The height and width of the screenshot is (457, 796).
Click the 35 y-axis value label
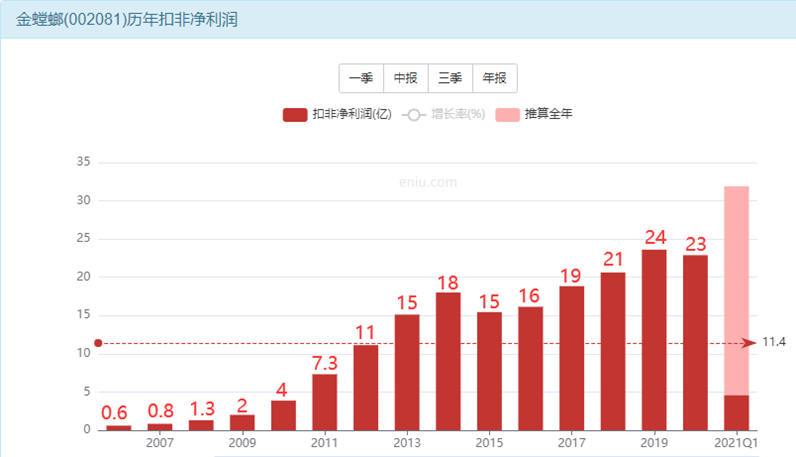(83, 162)
